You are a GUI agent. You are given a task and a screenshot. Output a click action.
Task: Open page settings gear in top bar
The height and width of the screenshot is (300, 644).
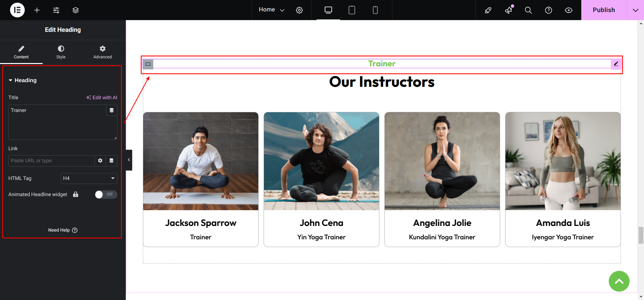299,10
